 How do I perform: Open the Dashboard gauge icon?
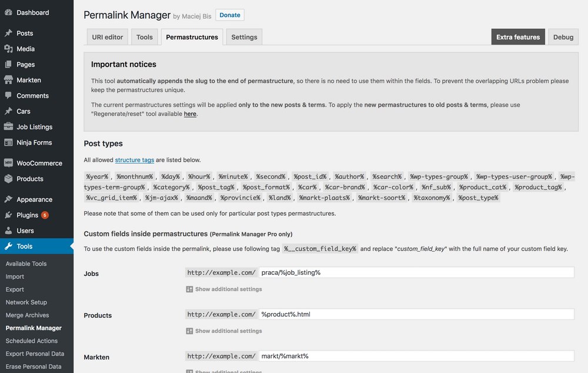8,12
